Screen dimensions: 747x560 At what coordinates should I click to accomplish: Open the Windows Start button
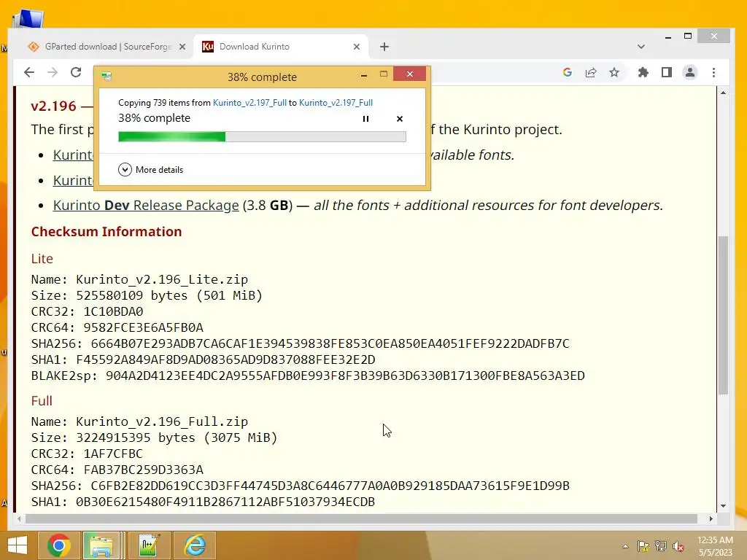(18, 545)
